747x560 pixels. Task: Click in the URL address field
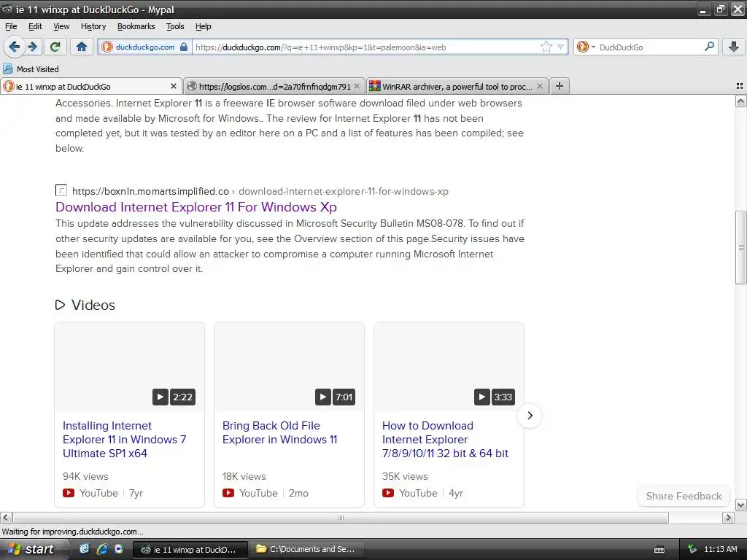click(x=365, y=47)
